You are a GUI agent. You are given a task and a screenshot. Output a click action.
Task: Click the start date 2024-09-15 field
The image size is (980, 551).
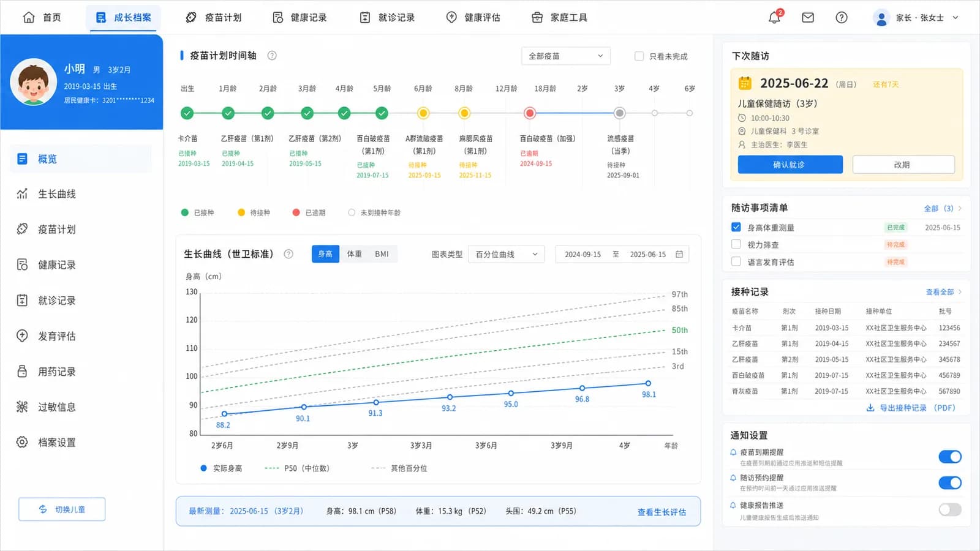tap(582, 254)
